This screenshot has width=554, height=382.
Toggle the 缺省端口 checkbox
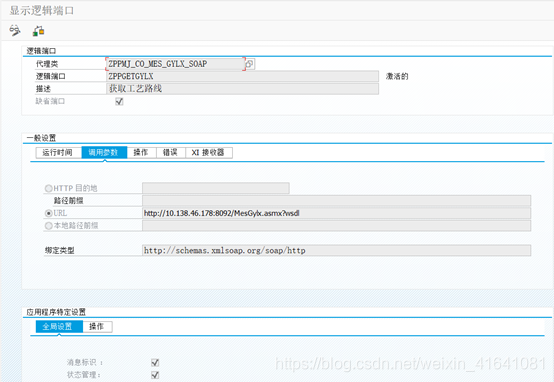pos(119,102)
